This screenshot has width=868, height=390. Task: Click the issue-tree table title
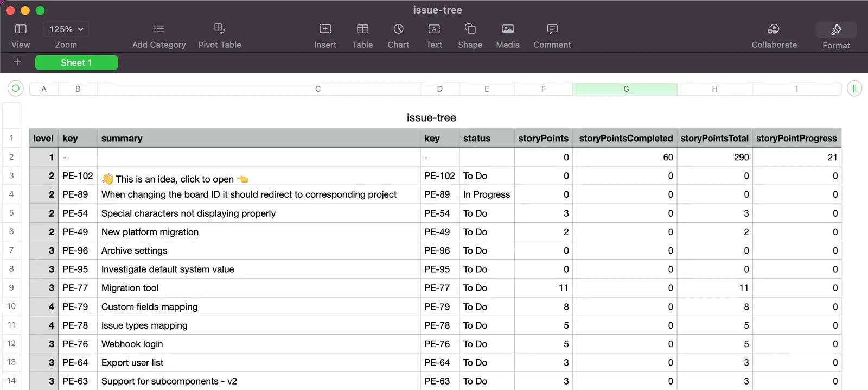coord(431,118)
